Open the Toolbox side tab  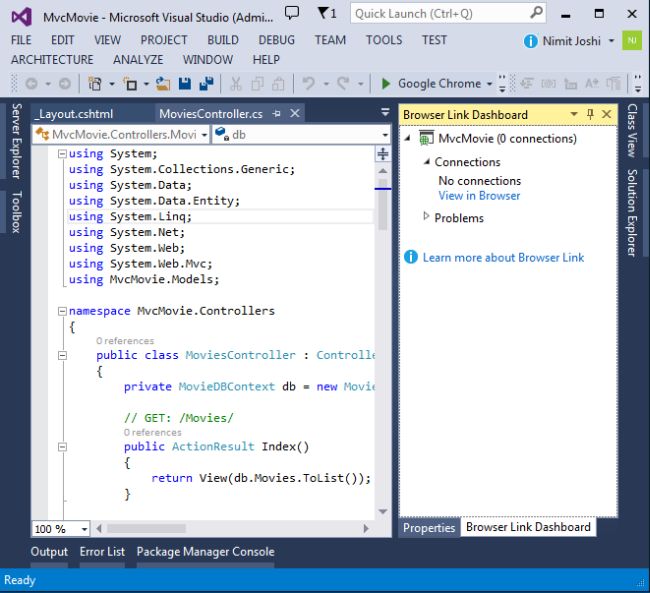[16, 211]
